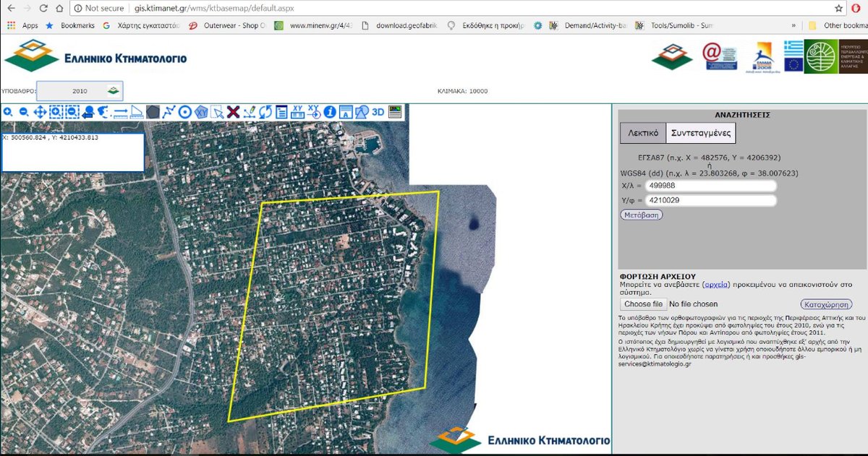Switch to the Συντεταγμένες tab
868x456 pixels.
tap(699, 133)
